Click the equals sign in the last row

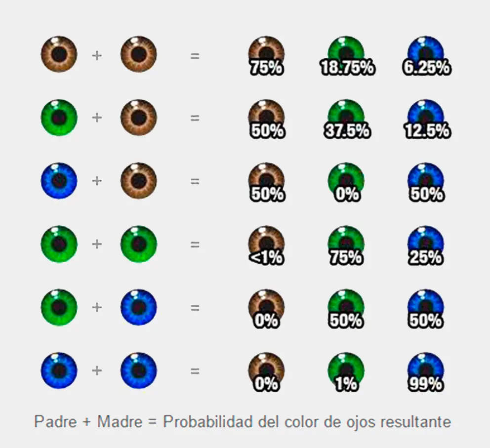195,371
